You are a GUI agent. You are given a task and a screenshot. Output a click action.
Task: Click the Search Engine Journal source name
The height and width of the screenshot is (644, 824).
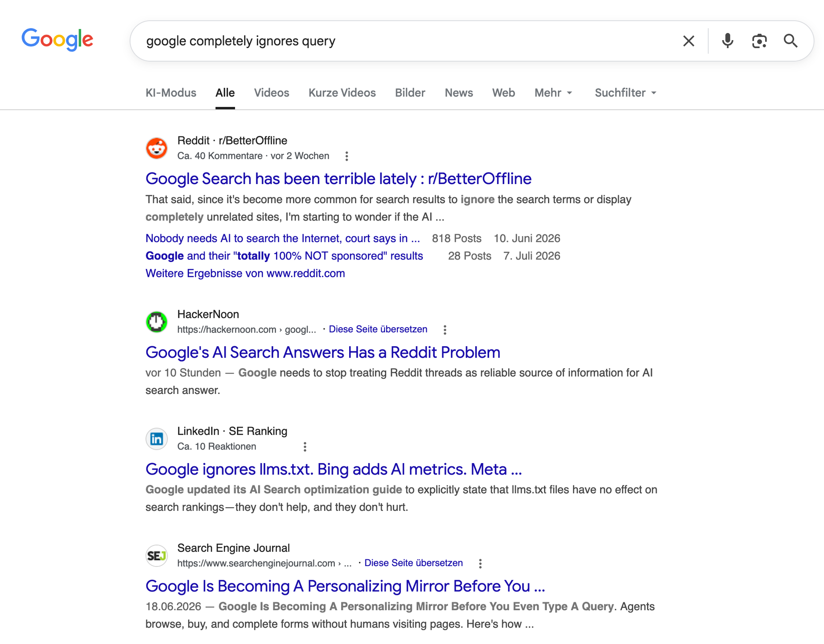[x=233, y=548]
